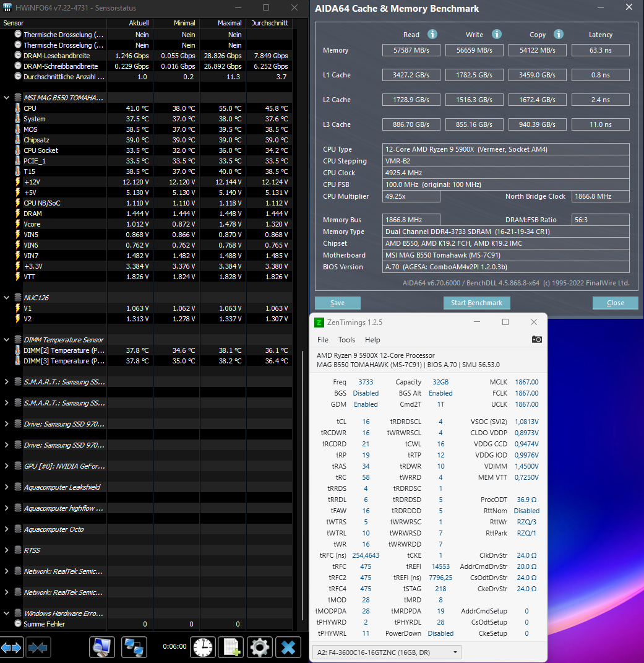Click the thermometer icon of Chipsatz row

point(17,140)
